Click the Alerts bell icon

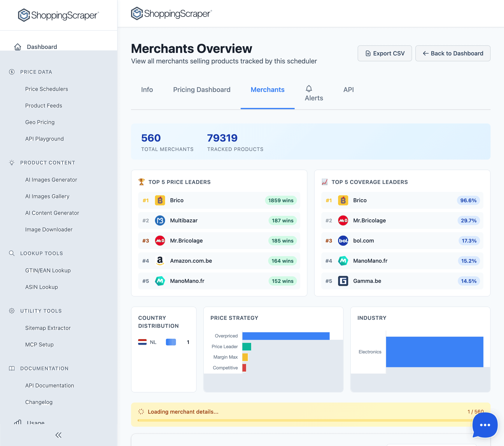pyautogui.click(x=309, y=89)
